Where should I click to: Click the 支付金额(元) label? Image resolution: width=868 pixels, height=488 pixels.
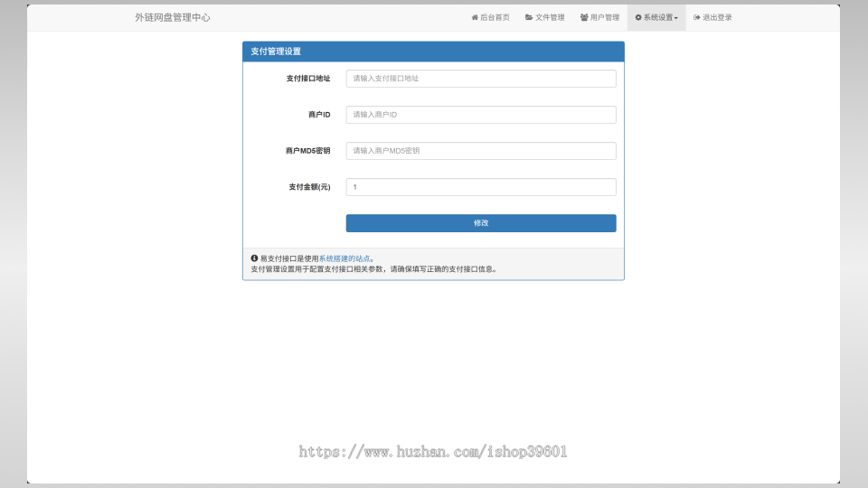(x=309, y=187)
